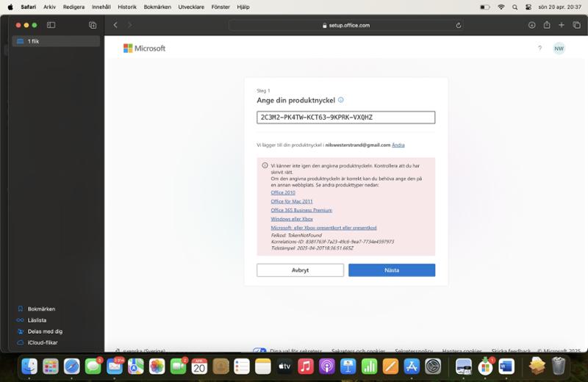Image resolution: width=588 pixels, height=382 pixels.
Task: Open the Microsoft- eller Xbox-presentkort link
Action: click(x=323, y=228)
